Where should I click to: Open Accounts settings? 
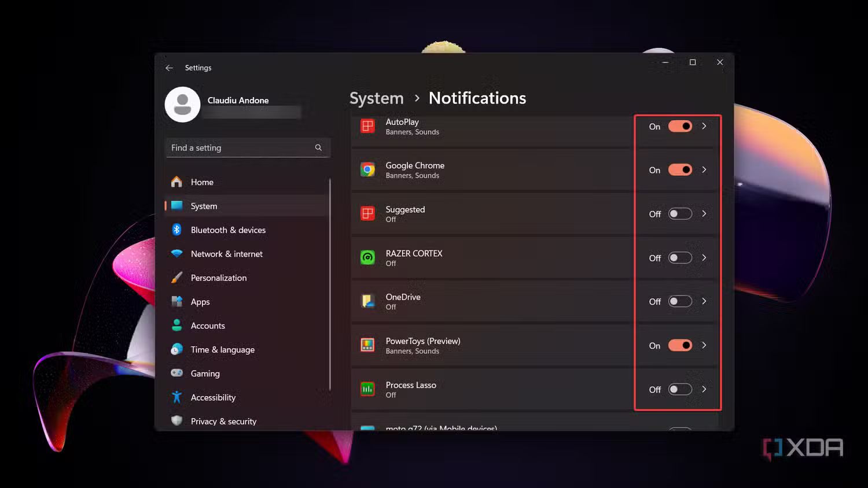[x=207, y=326]
